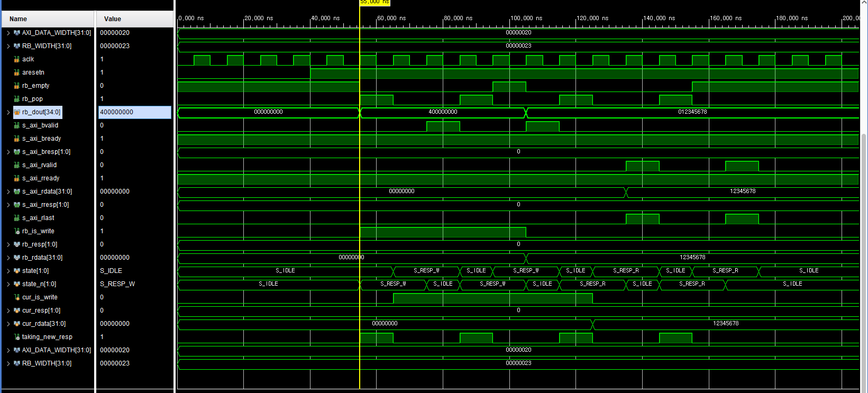
Task: Click the 400000000 segment in rb_dout waveform
Action: coord(443,112)
